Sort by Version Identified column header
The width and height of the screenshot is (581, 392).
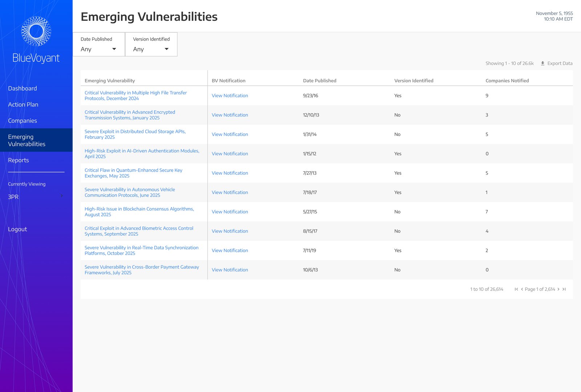coord(414,81)
